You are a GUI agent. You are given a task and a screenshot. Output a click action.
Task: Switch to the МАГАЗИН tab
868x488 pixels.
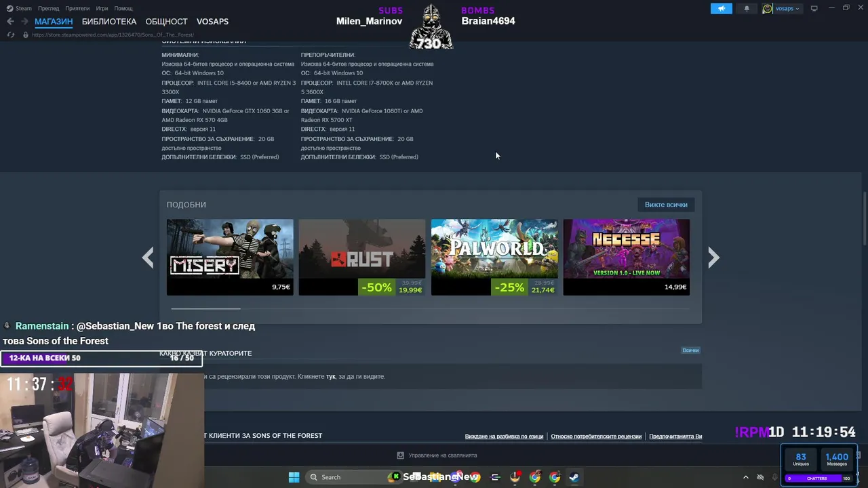54,22
